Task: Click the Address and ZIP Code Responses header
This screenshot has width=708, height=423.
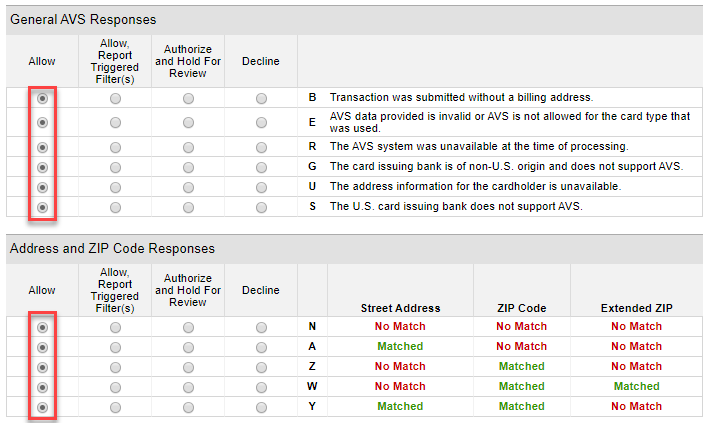Action: (x=112, y=249)
